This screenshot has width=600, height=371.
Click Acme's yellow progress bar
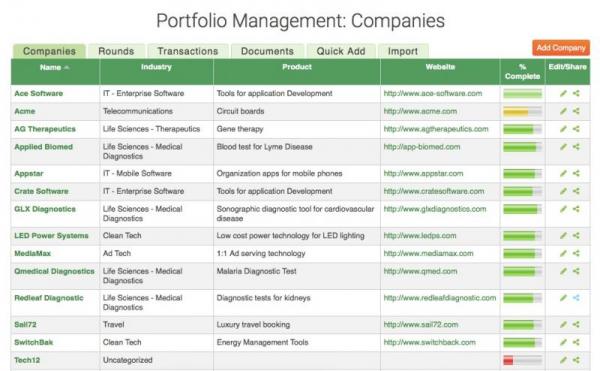tap(522, 112)
